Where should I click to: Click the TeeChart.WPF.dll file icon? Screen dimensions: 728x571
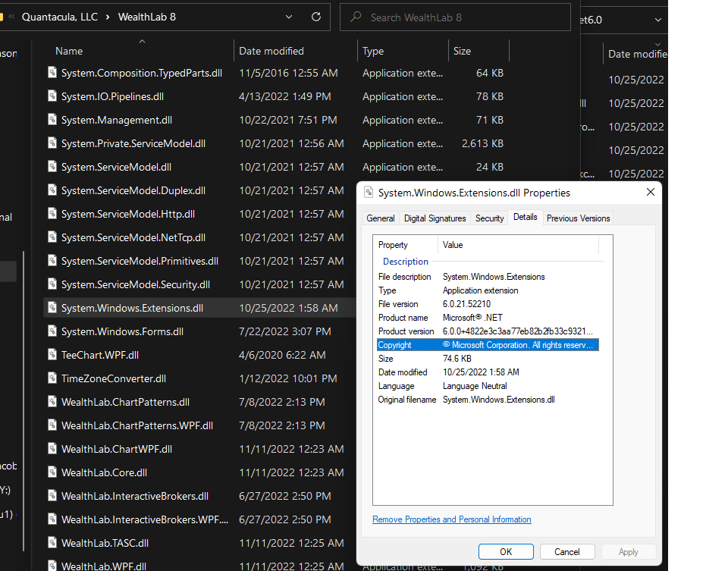click(52, 354)
